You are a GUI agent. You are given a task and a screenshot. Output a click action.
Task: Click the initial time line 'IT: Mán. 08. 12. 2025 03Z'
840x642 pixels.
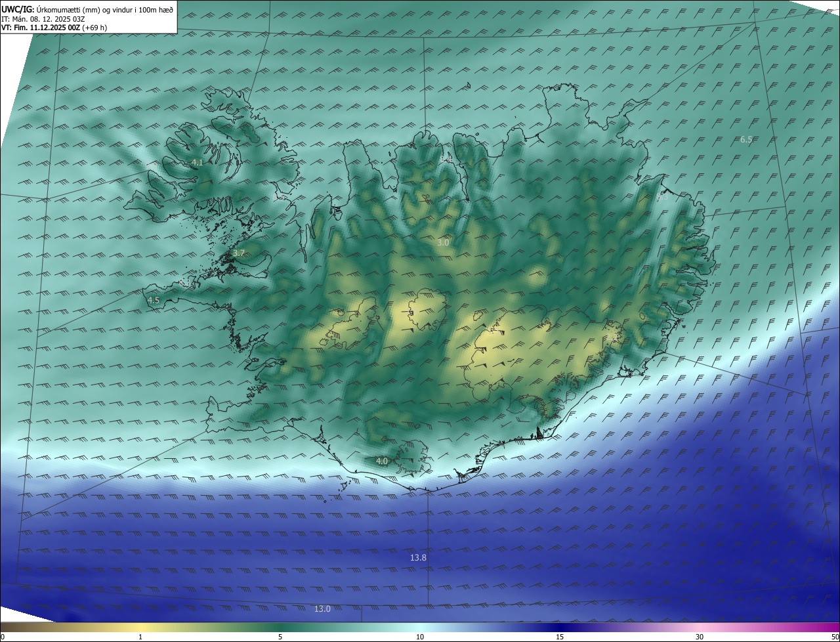tap(43, 19)
